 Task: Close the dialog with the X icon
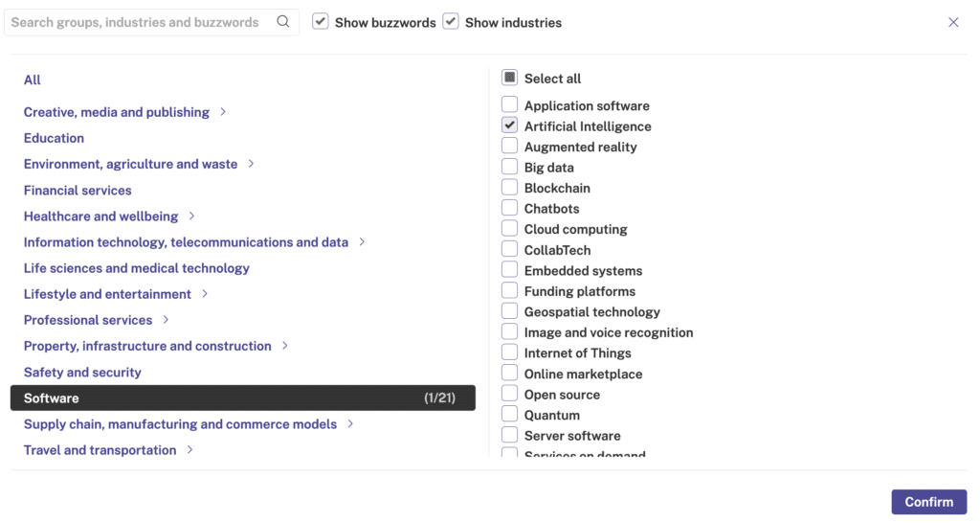pyautogui.click(x=953, y=23)
